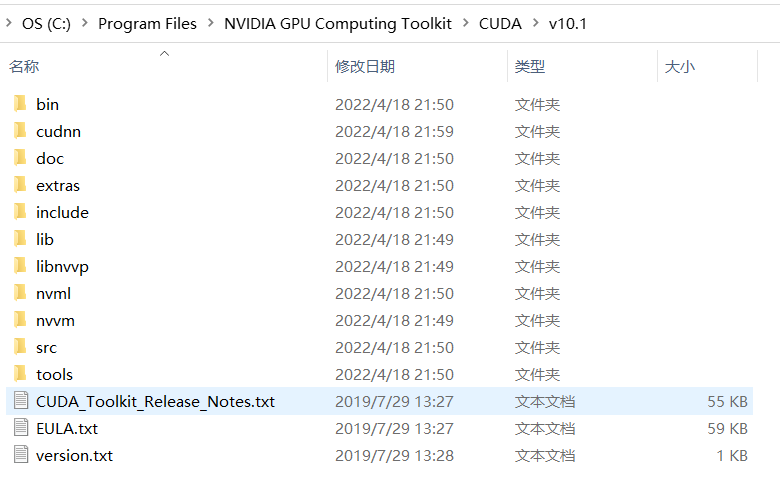Viewport: 780px width, 482px height.
Task: Select the bin folder icon
Action: pyautogui.click(x=20, y=104)
